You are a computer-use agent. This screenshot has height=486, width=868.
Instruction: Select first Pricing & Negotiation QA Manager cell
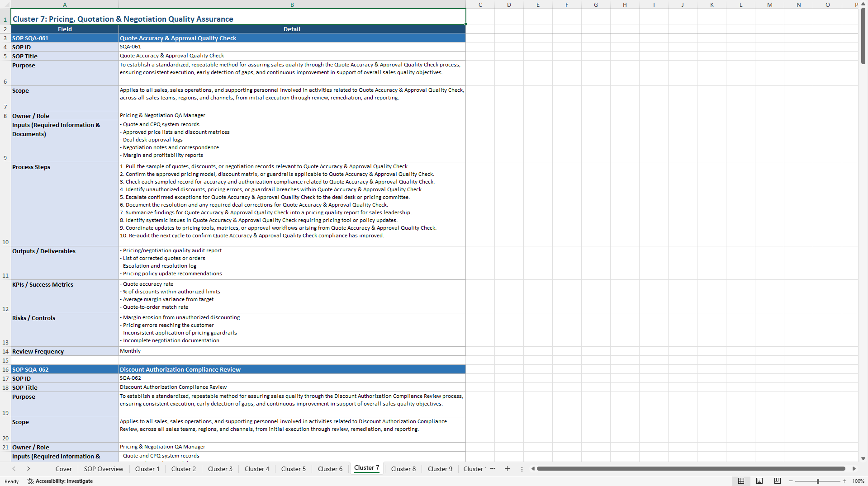click(x=292, y=116)
